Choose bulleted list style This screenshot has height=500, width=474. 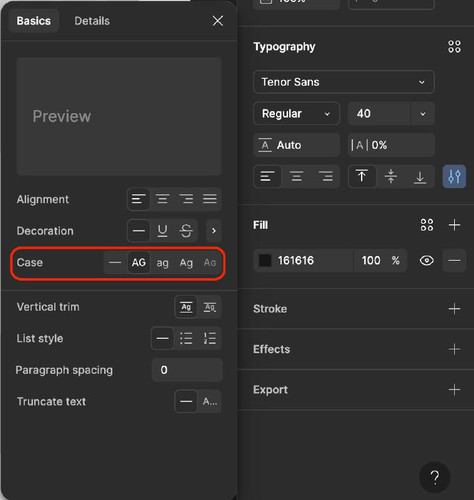(x=186, y=338)
